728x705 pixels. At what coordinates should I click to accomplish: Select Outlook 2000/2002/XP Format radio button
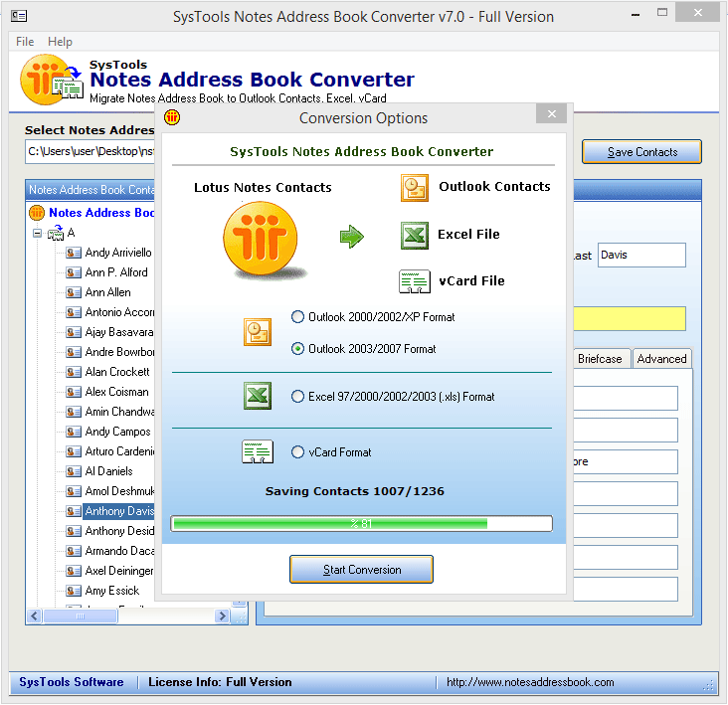[297, 317]
